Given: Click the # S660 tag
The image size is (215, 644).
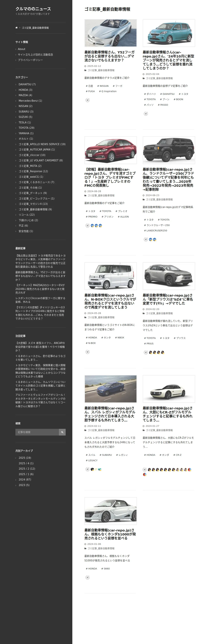Looking at the screenshot, I should pyautogui.click(x=105, y=569).
